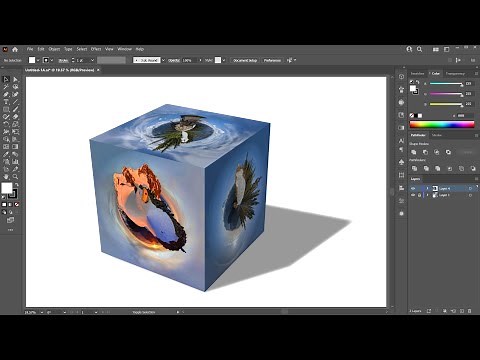Toggle lock on the bottom layer
The image size is (480, 360).
[419, 195]
